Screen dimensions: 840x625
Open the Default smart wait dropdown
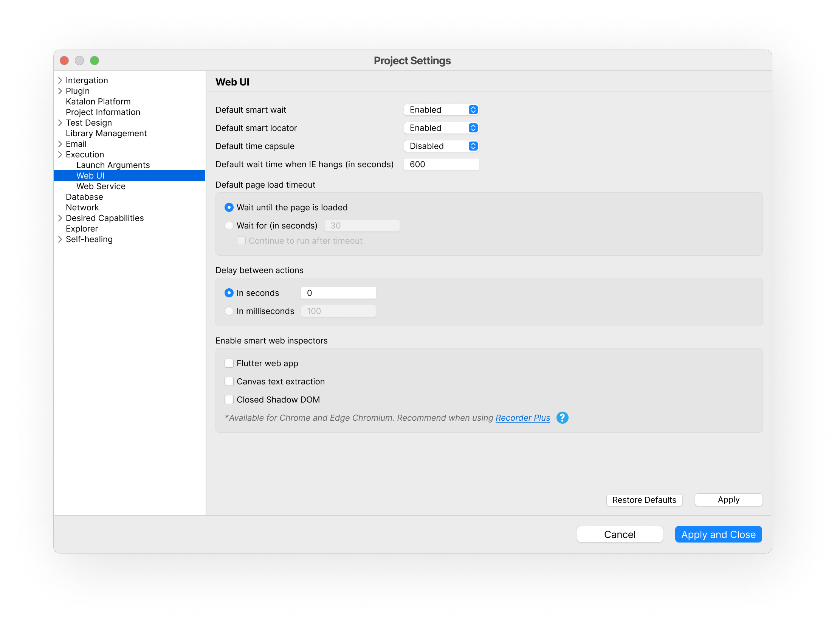tap(441, 110)
